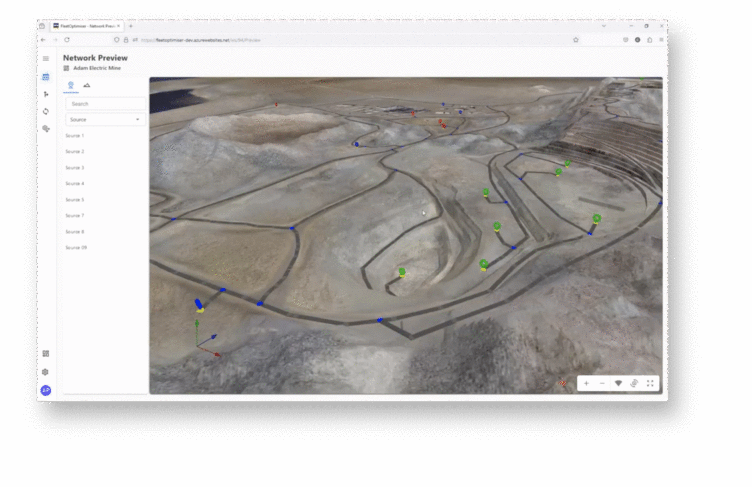Click the browser forward arrow
Image resolution: width=752 pixels, height=487 pixels.
(55, 40)
